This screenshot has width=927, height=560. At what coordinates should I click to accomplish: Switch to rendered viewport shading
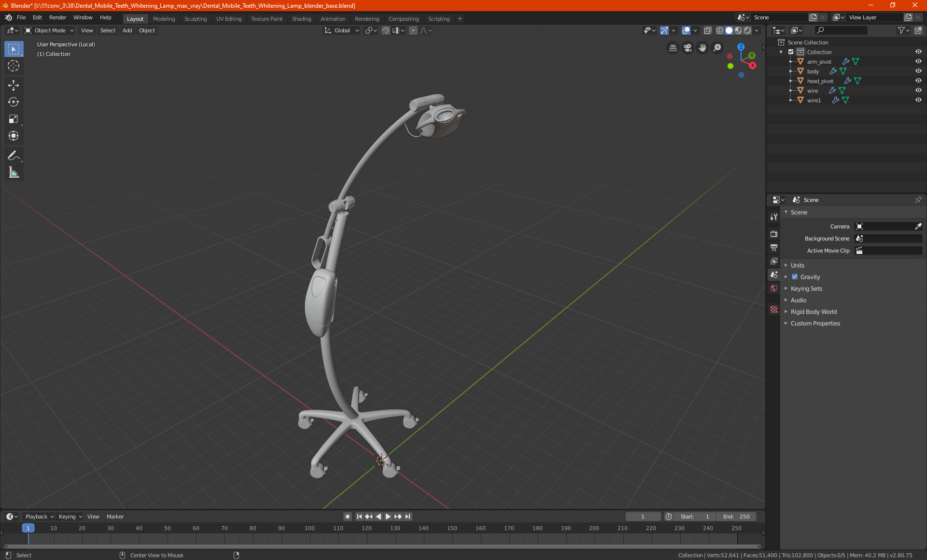[747, 30]
